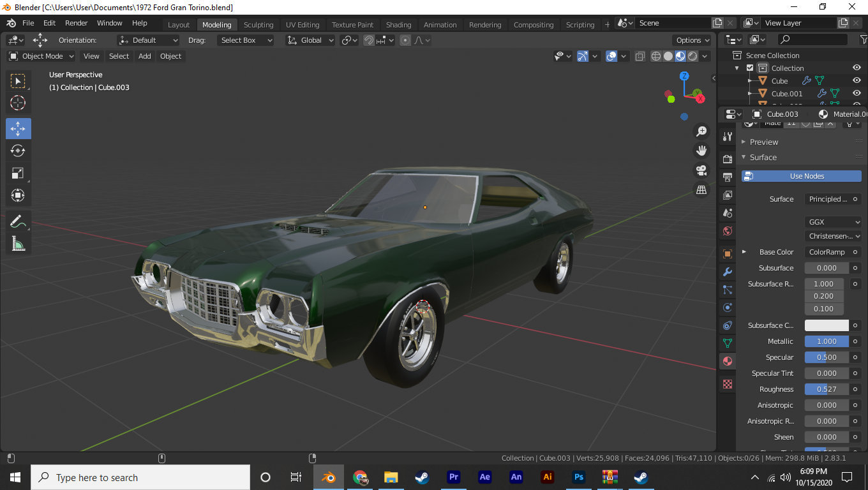Viewport: 868px width, 490px height.
Task: Hide the Cube object in outliner
Action: [857, 81]
